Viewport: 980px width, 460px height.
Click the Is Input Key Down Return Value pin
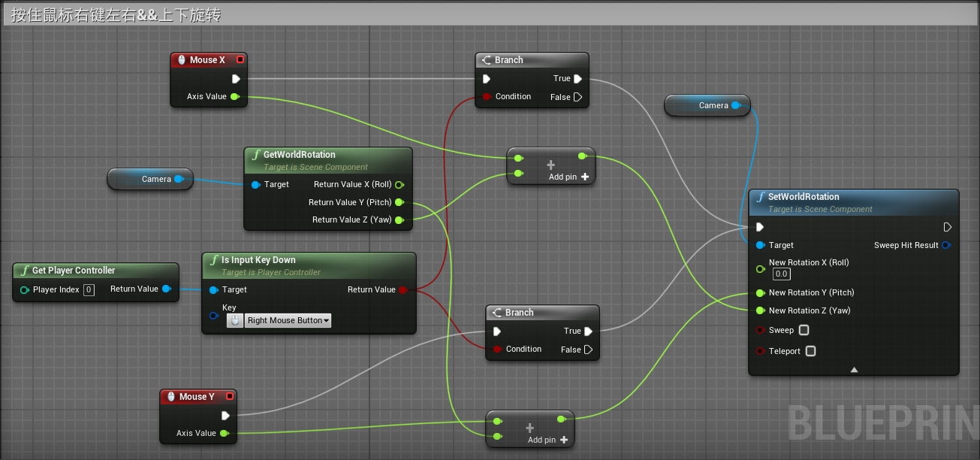pos(403,289)
